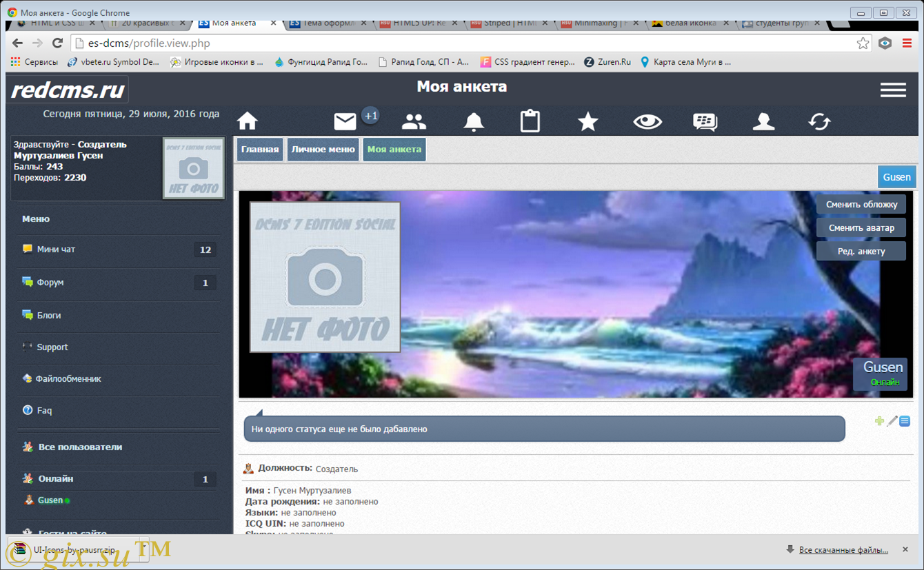
Task: Open Faq in sidebar
Action: [x=117, y=410]
